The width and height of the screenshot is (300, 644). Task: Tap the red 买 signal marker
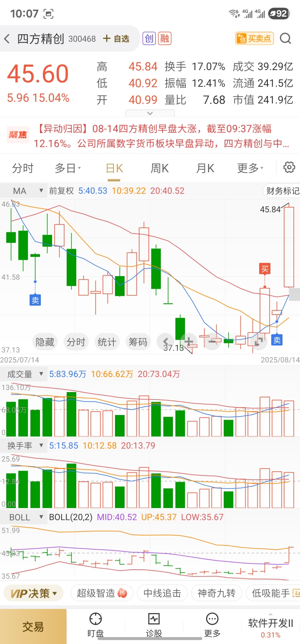point(265,269)
